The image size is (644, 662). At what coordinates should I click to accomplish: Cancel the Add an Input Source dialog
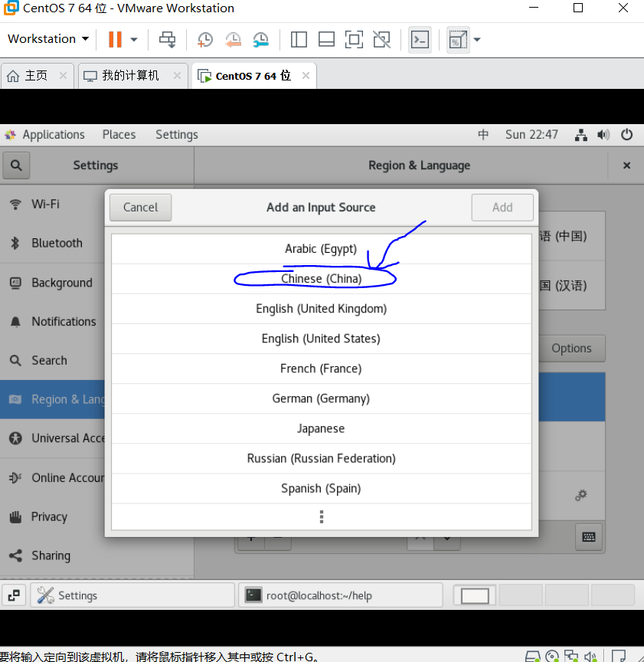(141, 208)
